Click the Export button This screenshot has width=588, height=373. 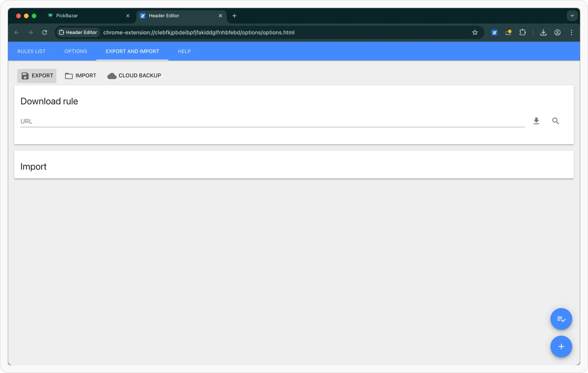point(37,76)
